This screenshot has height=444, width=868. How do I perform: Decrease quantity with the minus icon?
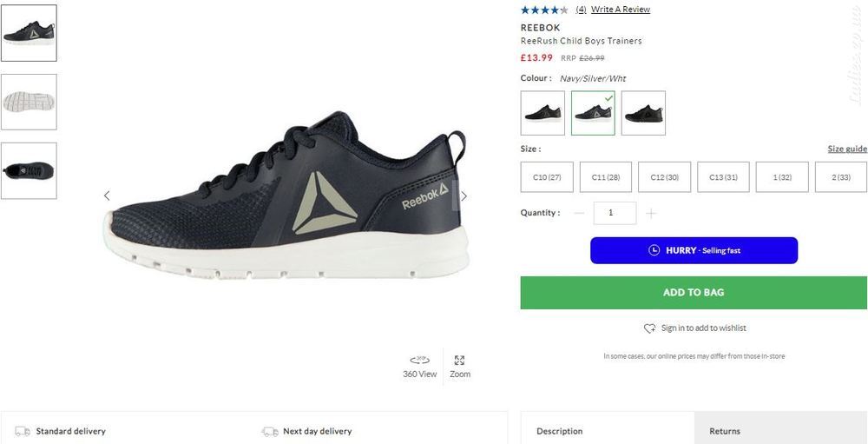[579, 214]
